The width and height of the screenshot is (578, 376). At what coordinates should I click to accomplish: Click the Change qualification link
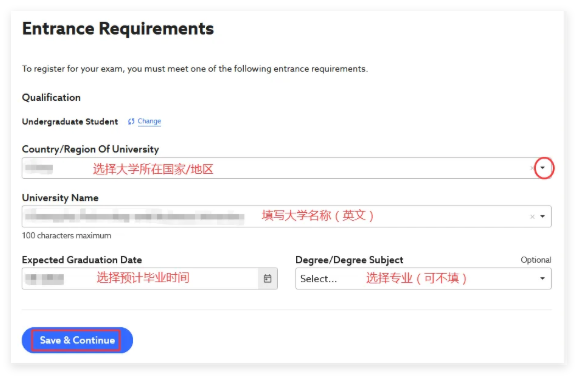click(x=149, y=121)
